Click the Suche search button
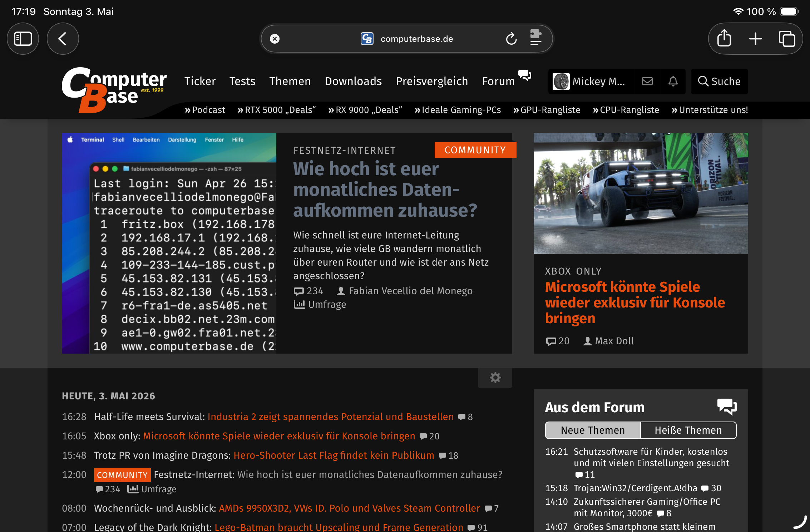 (x=719, y=82)
